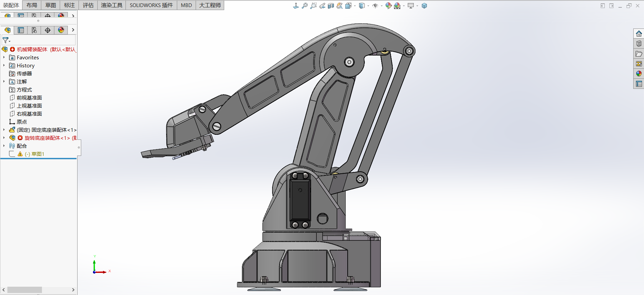Switch to the 渲染工具 ribbon tab

[x=112, y=5]
